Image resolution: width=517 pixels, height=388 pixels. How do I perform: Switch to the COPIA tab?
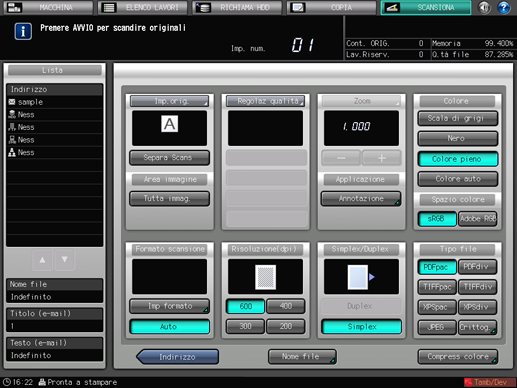tap(331, 7)
